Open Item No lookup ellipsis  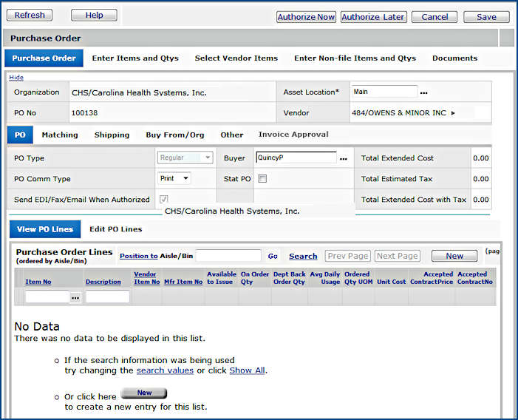click(75, 297)
